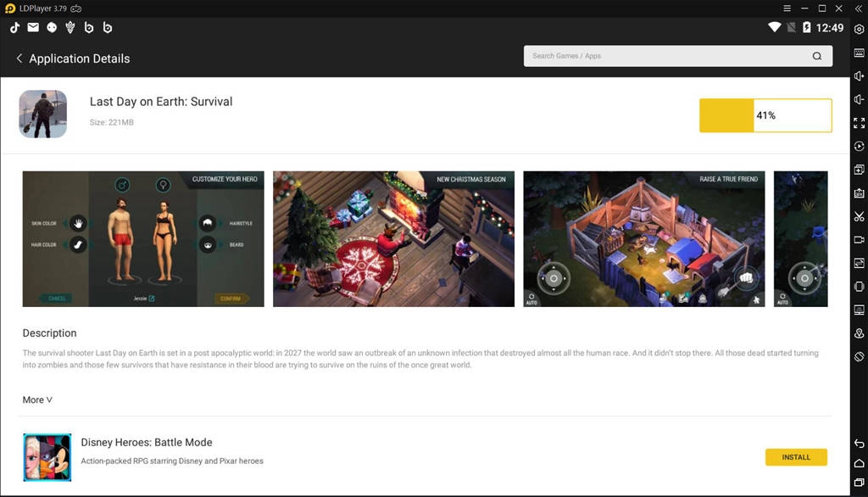This screenshot has height=497, width=868.
Task: Click the magnifier search icon
Action: (816, 56)
